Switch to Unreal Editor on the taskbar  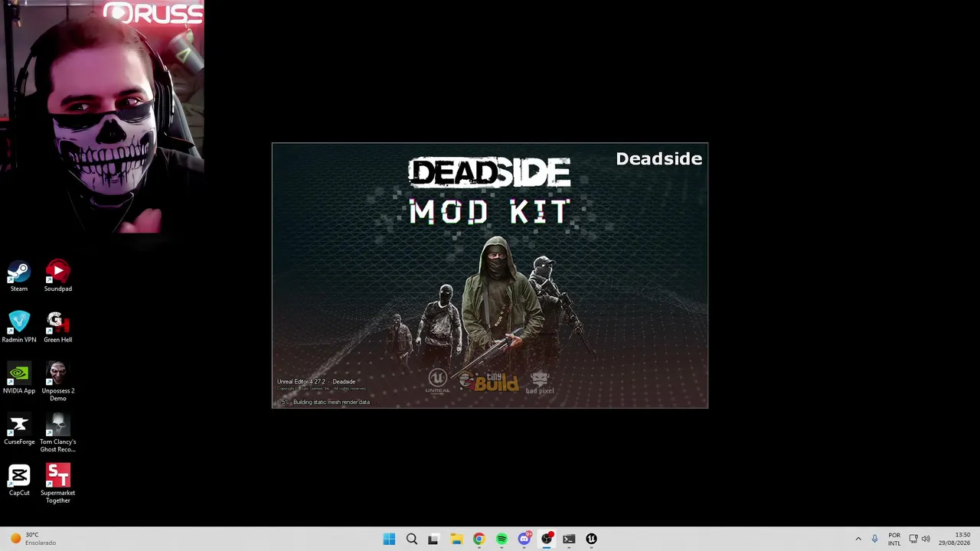591,539
